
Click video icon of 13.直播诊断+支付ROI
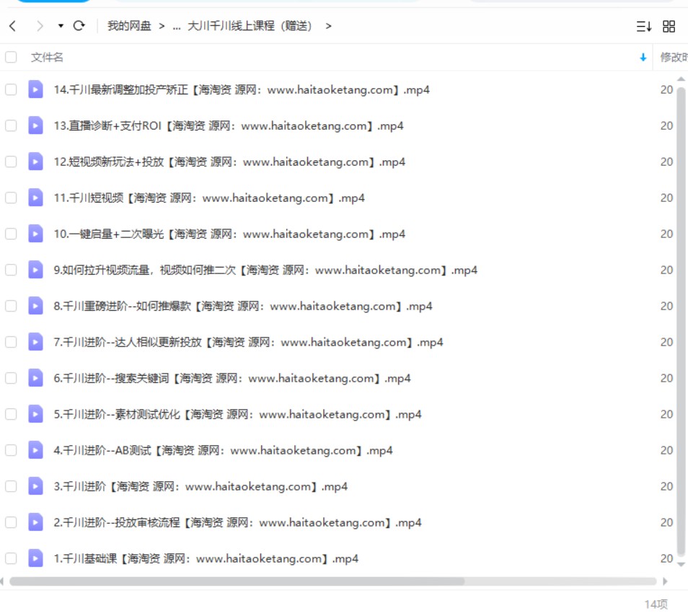pos(35,126)
